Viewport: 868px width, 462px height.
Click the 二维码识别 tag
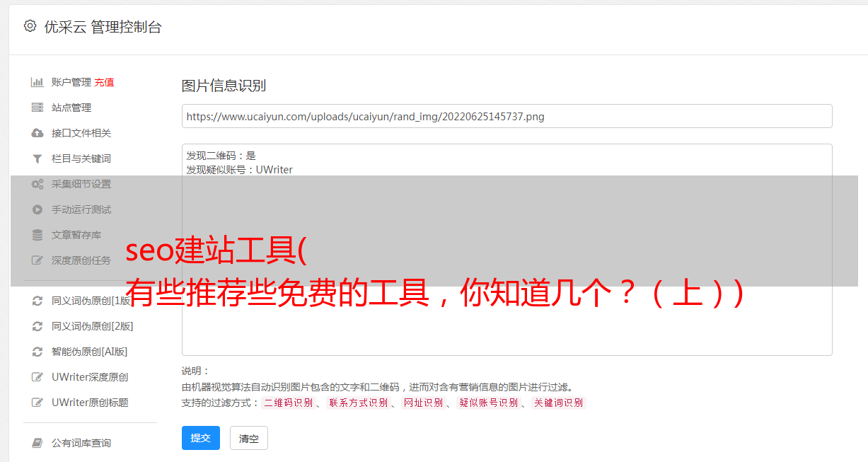point(288,403)
